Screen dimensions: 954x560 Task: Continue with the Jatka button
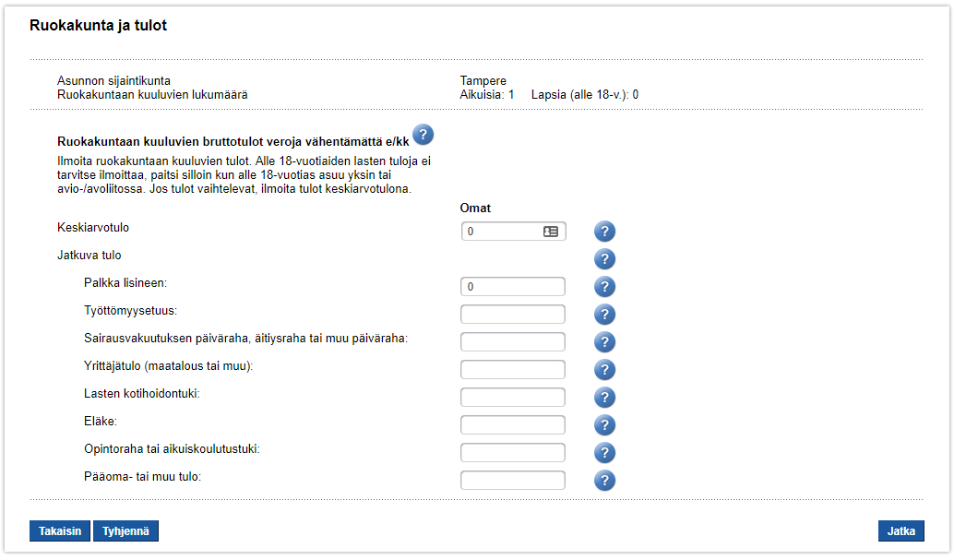point(900,531)
